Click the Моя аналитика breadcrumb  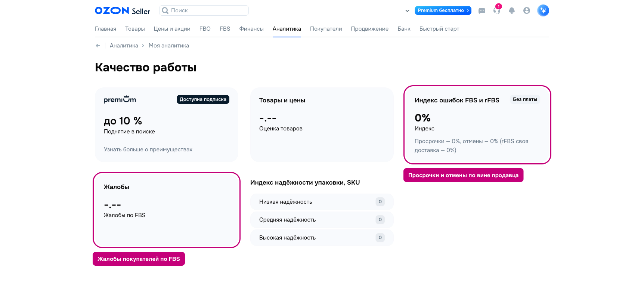[169, 46]
